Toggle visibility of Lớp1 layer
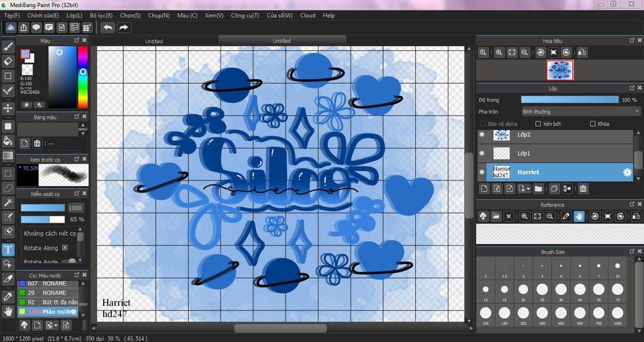 pyautogui.click(x=482, y=153)
